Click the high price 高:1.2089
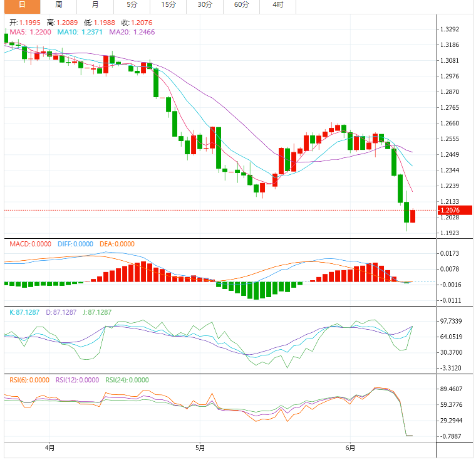Screen dimensions: 476x462 coord(62,23)
